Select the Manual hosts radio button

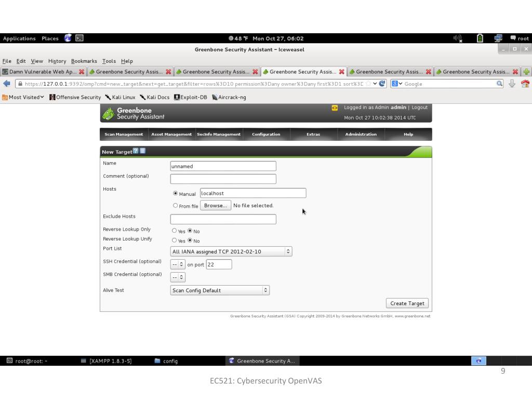coord(176,193)
